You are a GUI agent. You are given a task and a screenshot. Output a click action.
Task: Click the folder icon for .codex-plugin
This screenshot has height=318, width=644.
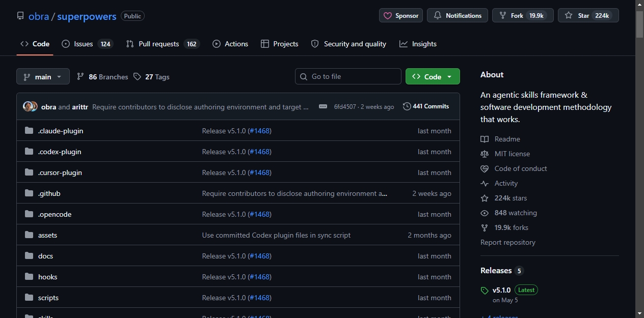coord(29,152)
